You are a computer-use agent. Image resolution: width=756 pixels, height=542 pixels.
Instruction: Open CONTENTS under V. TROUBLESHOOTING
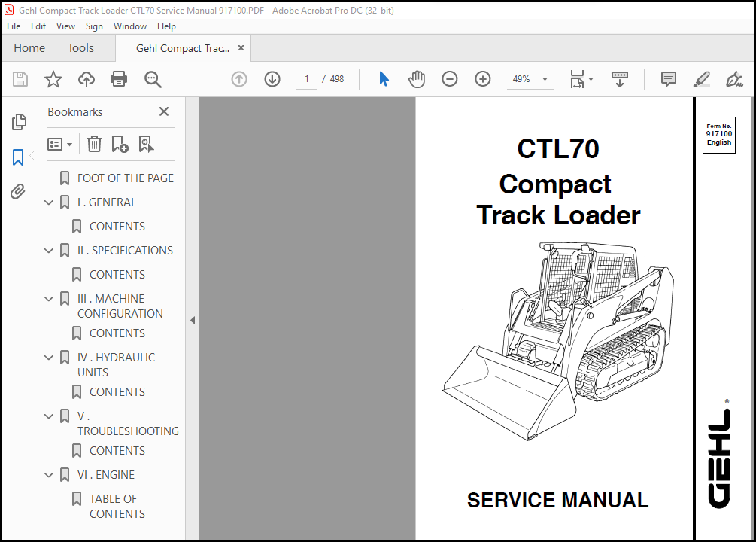(117, 451)
